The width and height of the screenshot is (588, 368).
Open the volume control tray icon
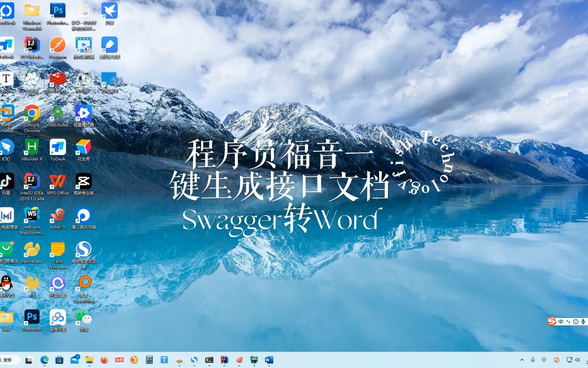(x=577, y=360)
